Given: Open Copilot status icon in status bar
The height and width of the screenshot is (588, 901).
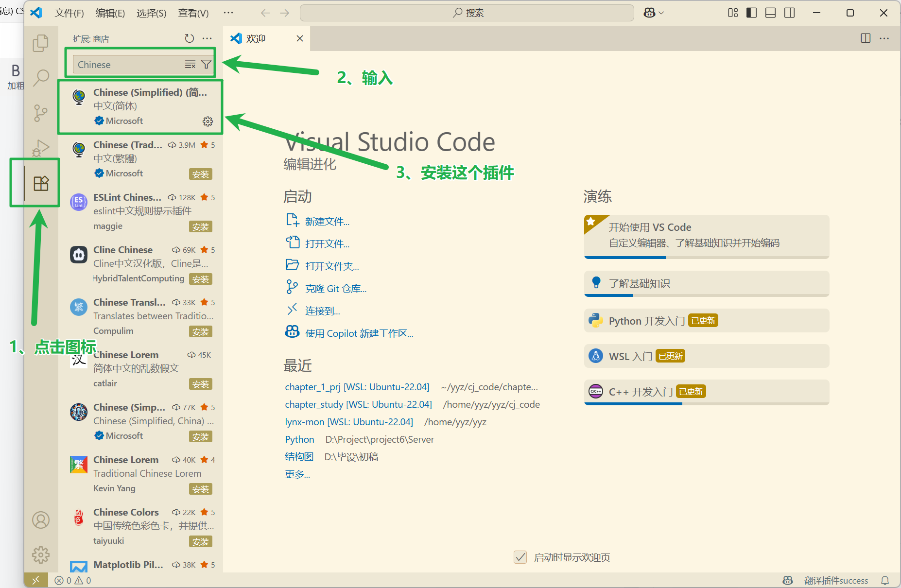Looking at the screenshot, I should (x=787, y=580).
